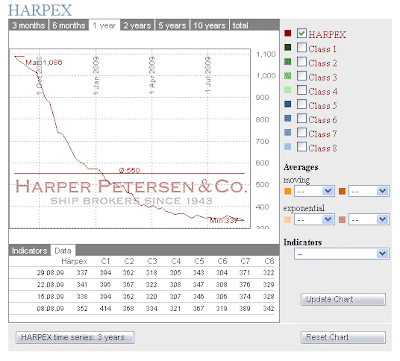Click the Reset Chart button
This screenshot has height=361, width=400.
(343, 337)
